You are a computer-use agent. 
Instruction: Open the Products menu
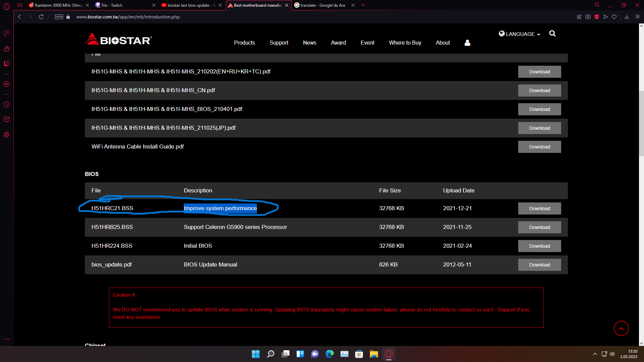point(244,43)
